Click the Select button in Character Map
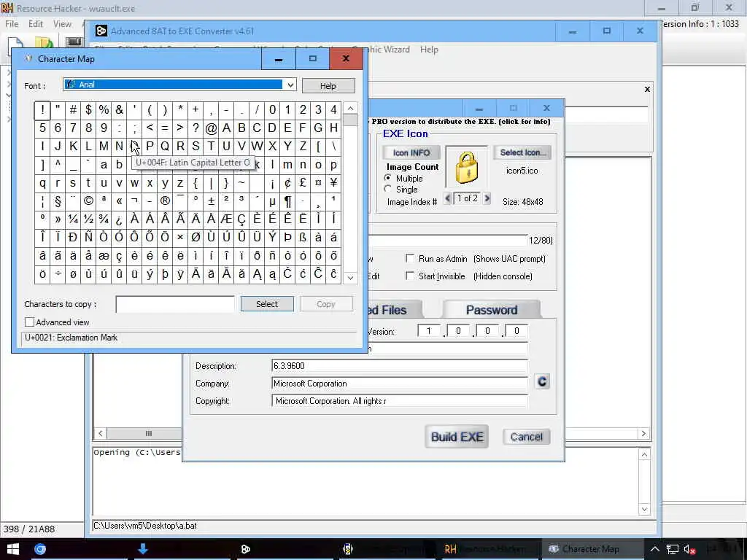The width and height of the screenshot is (747, 560). pyautogui.click(x=267, y=304)
